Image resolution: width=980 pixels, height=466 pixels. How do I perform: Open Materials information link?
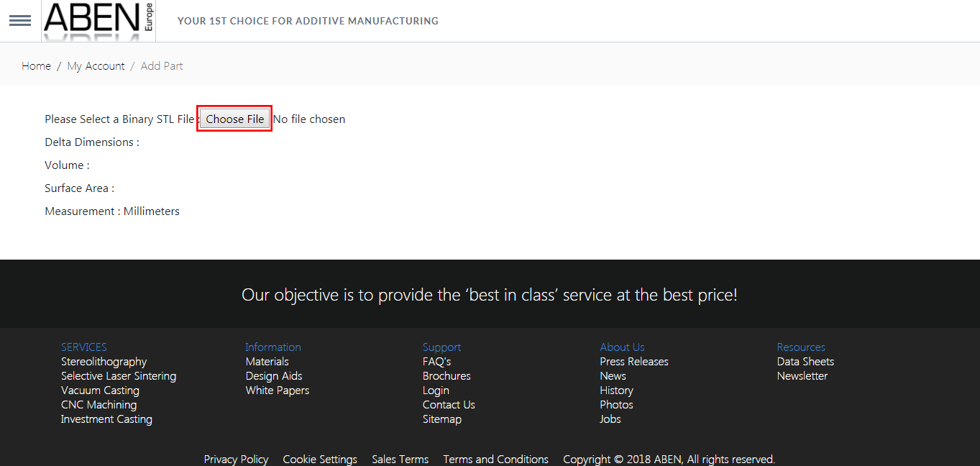click(x=267, y=362)
